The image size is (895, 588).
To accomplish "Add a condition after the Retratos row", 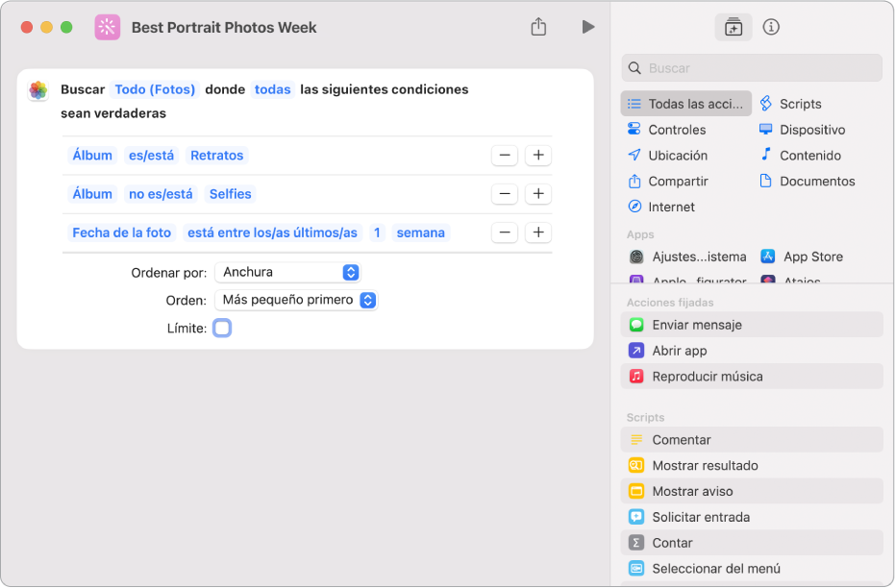I will pyautogui.click(x=538, y=155).
